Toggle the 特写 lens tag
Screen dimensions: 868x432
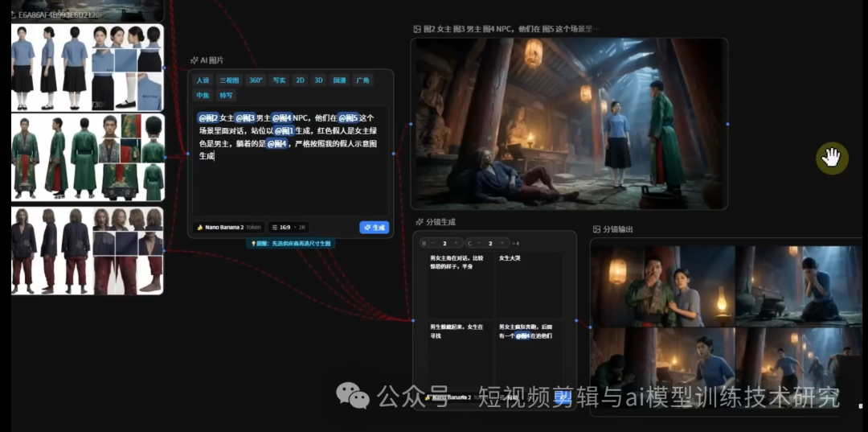[226, 95]
